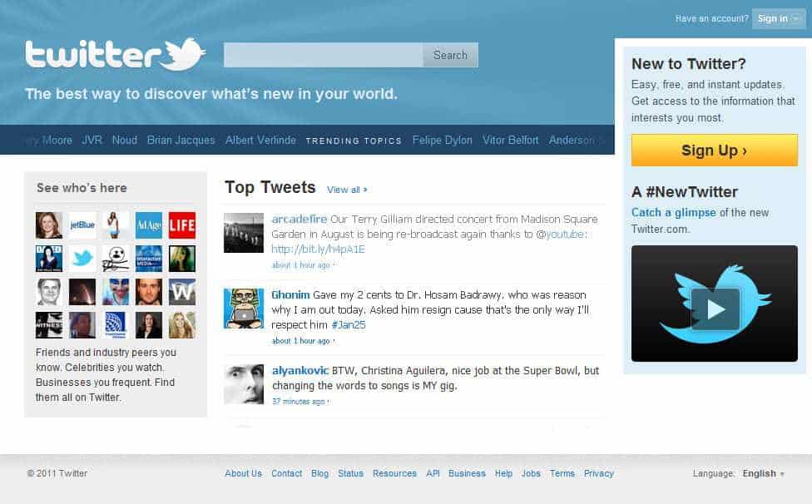Click the © 2011 Twitter footer text
The width and height of the screenshot is (812, 504).
[x=57, y=473]
